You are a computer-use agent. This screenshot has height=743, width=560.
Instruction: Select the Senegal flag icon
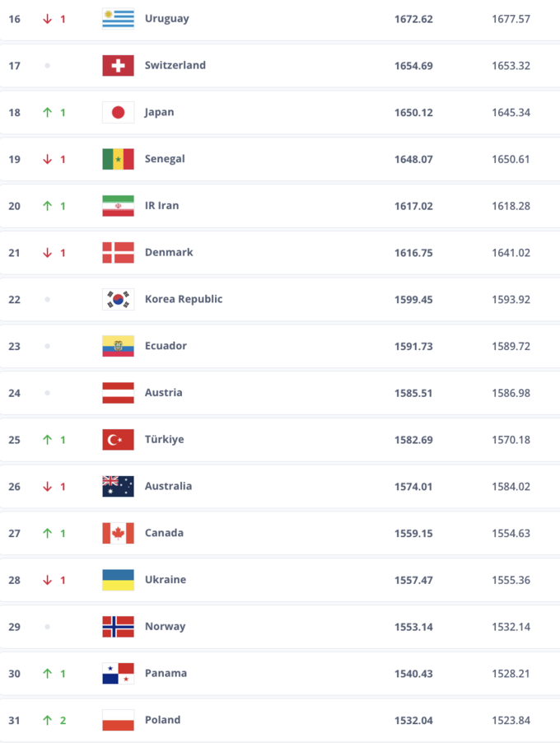118,159
